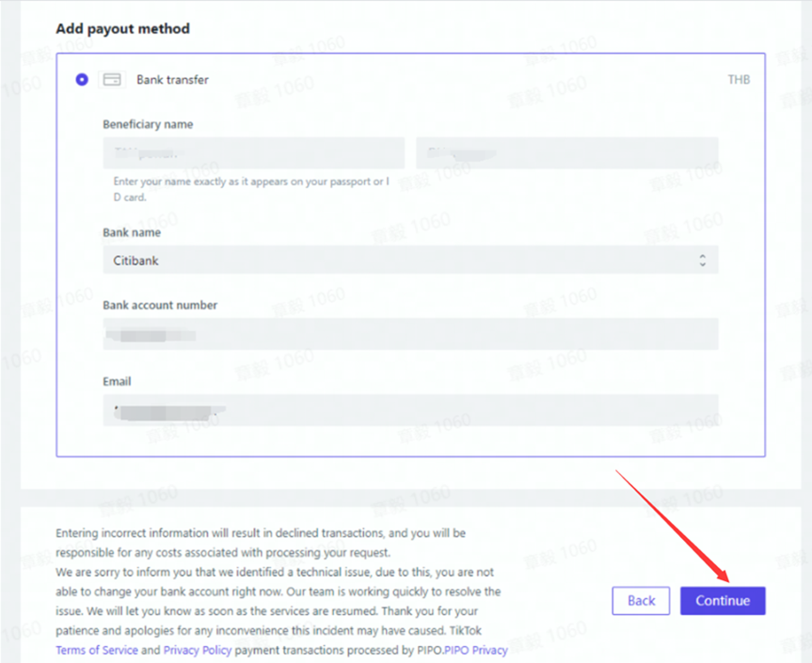
Task: Click into the Bank account number field
Action: point(409,334)
